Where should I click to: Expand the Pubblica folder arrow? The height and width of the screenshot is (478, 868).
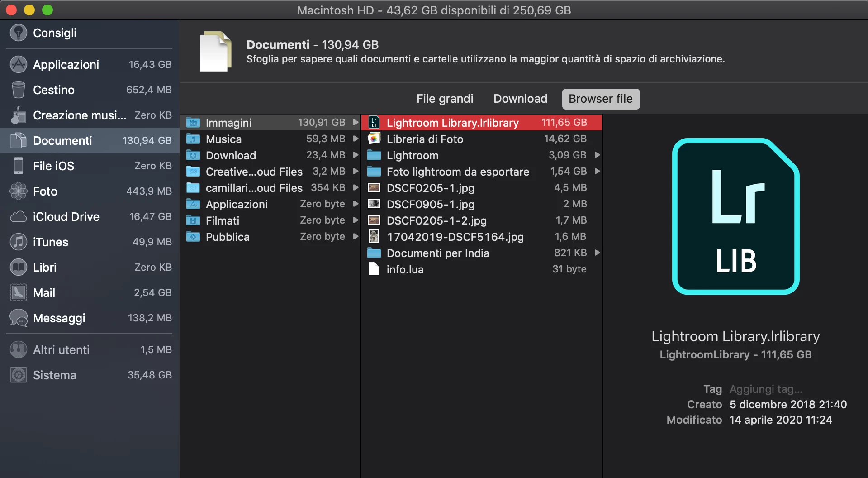pos(356,236)
